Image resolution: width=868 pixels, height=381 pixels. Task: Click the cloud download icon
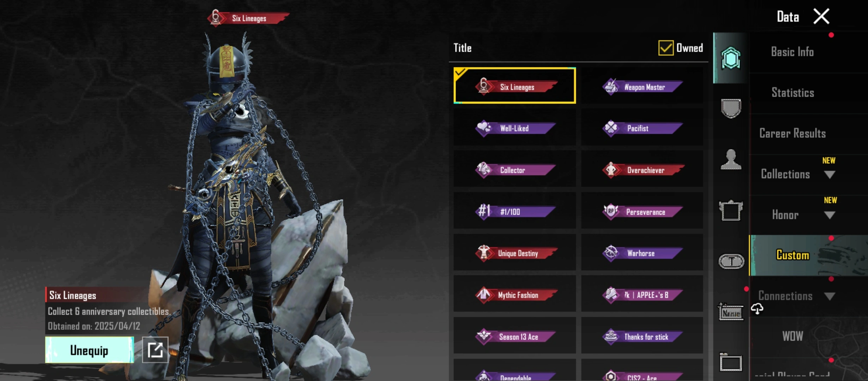point(757,309)
